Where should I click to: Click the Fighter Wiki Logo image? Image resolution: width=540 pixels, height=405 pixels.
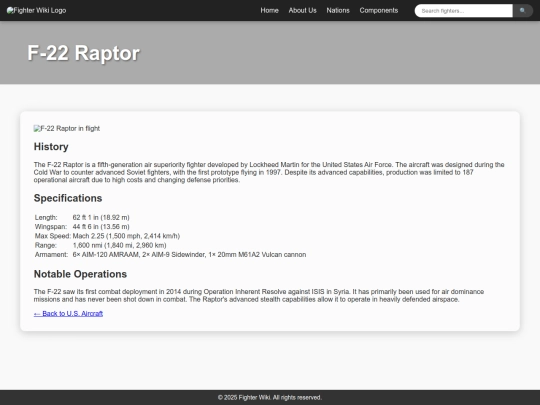[x=37, y=10]
